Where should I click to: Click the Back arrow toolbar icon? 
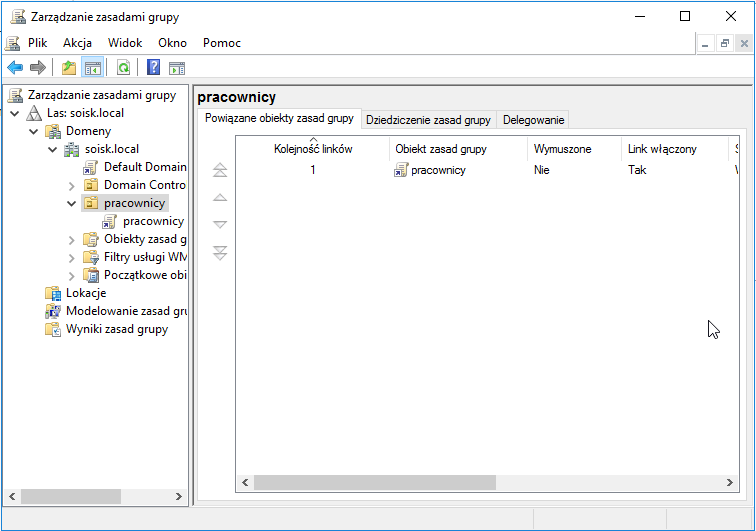[15, 68]
